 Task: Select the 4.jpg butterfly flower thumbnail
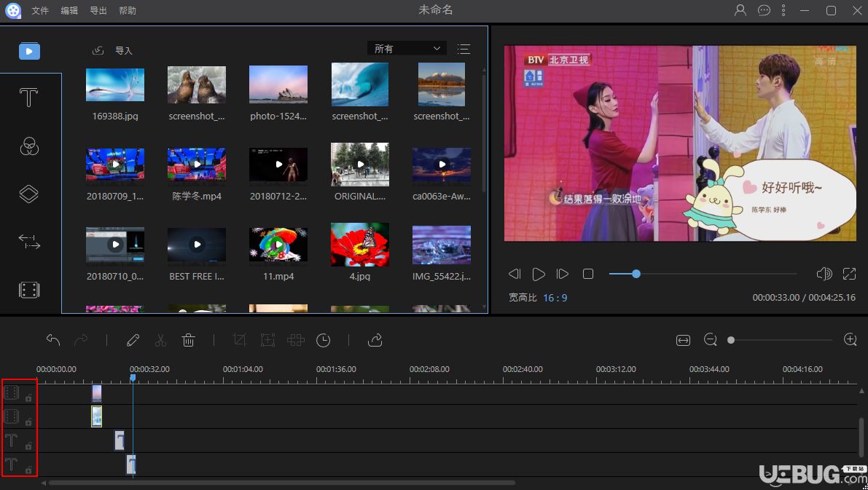click(x=360, y=245)
